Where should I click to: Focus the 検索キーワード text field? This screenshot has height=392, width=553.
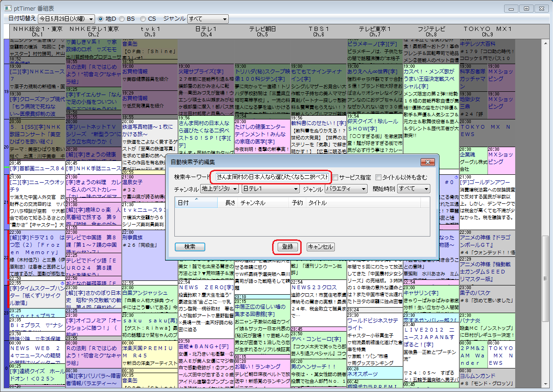coord(271,177)
